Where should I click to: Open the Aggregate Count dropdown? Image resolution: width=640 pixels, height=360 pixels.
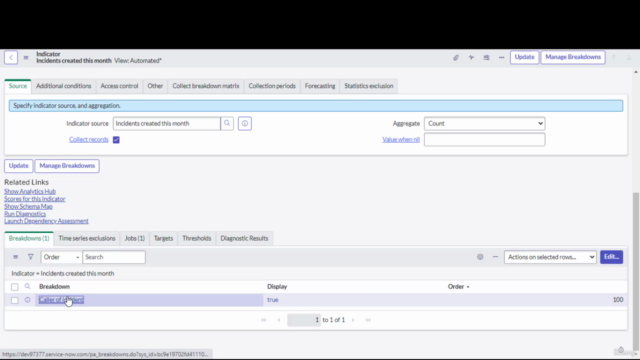[x=484, y=123]
